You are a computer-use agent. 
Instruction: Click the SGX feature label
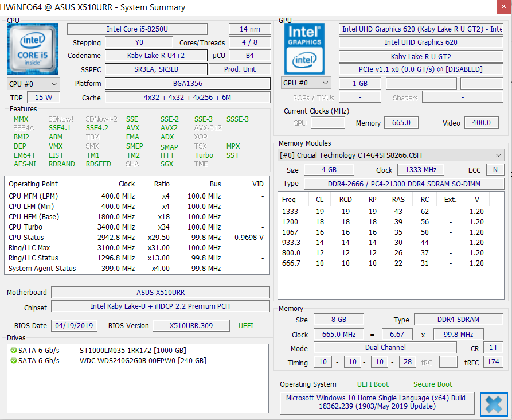click(x=167, y=164)
